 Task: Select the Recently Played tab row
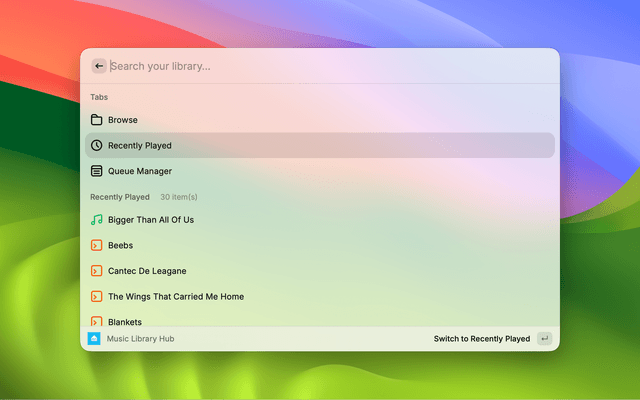pos(320,145)
